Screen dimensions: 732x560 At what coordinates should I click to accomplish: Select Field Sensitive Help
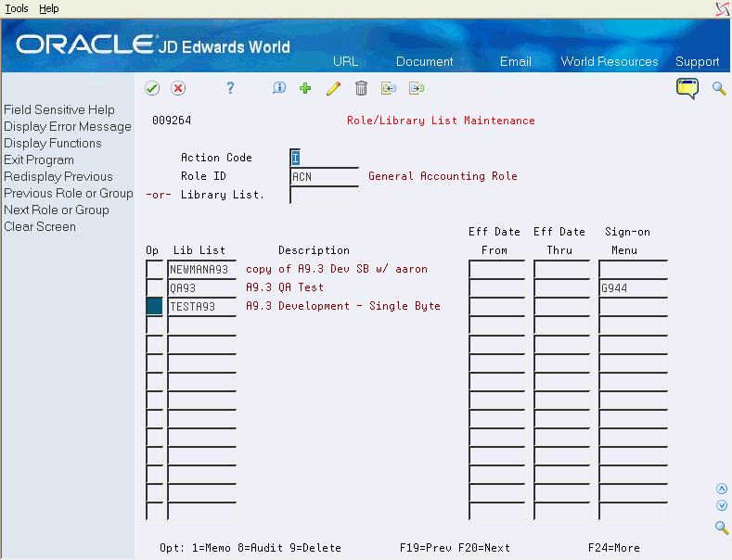coord(59,109)
